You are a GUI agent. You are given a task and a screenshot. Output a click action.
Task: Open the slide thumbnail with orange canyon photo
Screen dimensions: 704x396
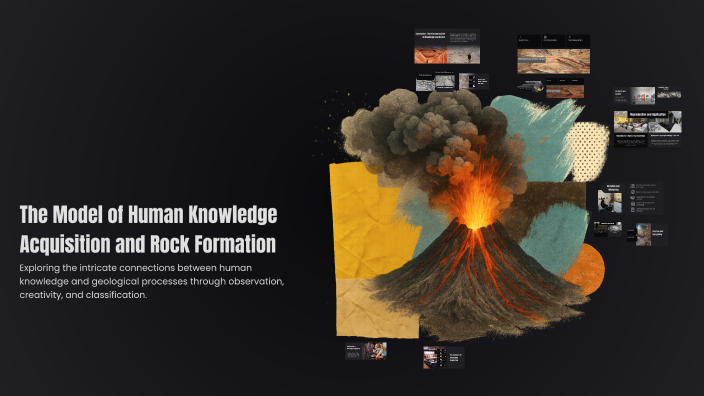(447, 47)
